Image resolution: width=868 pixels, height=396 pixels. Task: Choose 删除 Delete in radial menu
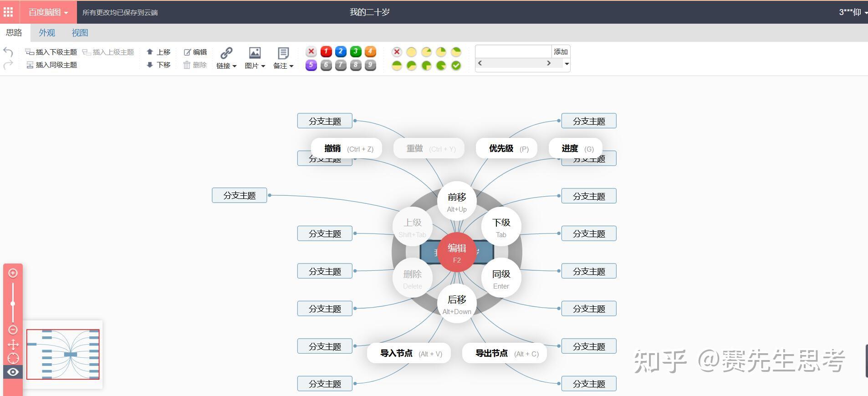point(412,278)
